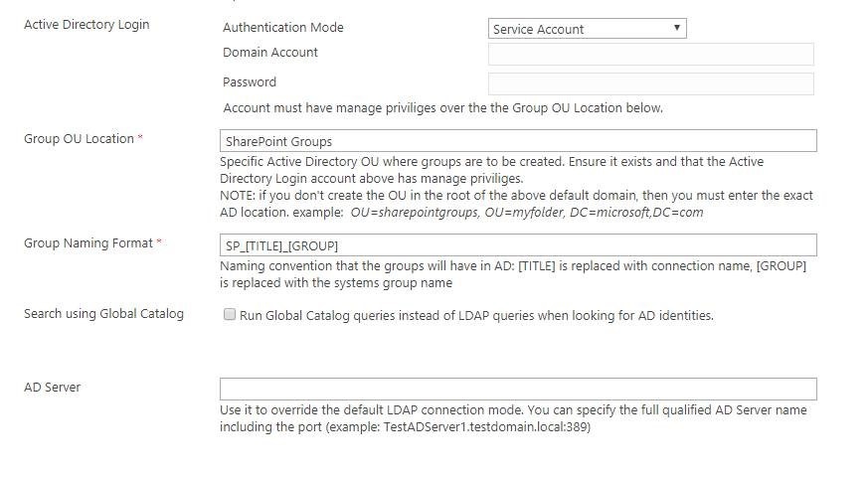
Task: Click the Group OU Location field
Action: [518, 141]
